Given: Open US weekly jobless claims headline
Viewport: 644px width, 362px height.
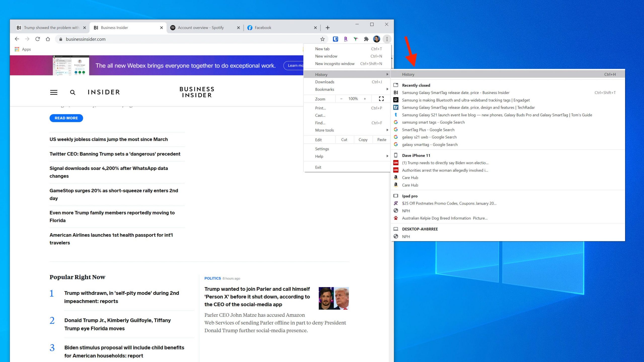Looking at the screenshot, I should (108, 139).
